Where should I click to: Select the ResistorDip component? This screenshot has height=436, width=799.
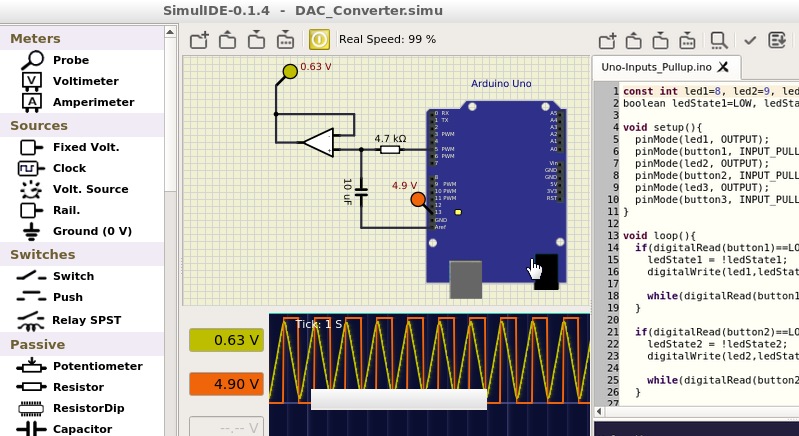point(71,408)
